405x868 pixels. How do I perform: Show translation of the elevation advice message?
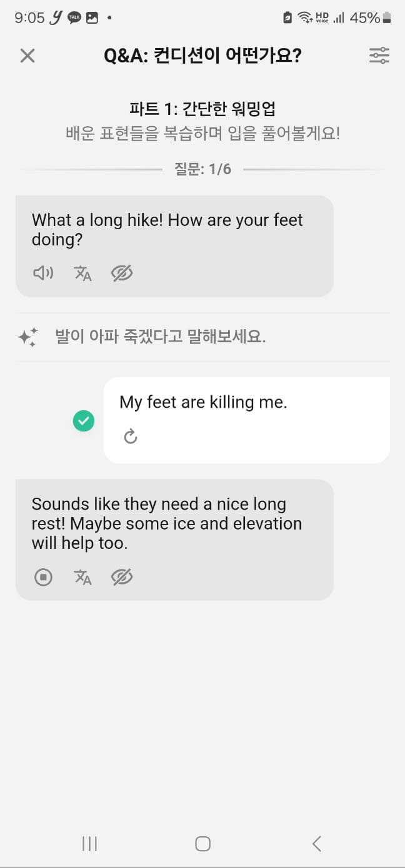pyautogui.click(x=82, y=577)
